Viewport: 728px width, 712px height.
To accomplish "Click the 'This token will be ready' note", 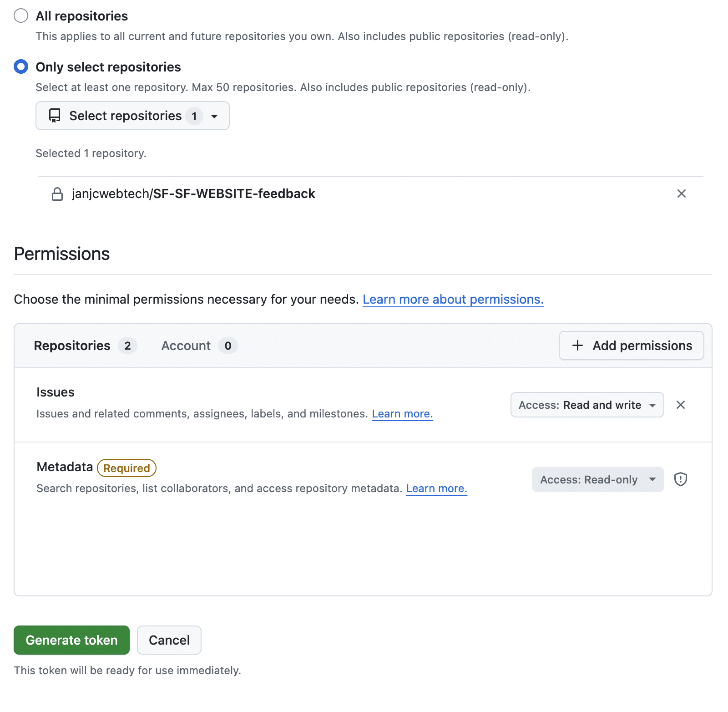I will [127, 671].
